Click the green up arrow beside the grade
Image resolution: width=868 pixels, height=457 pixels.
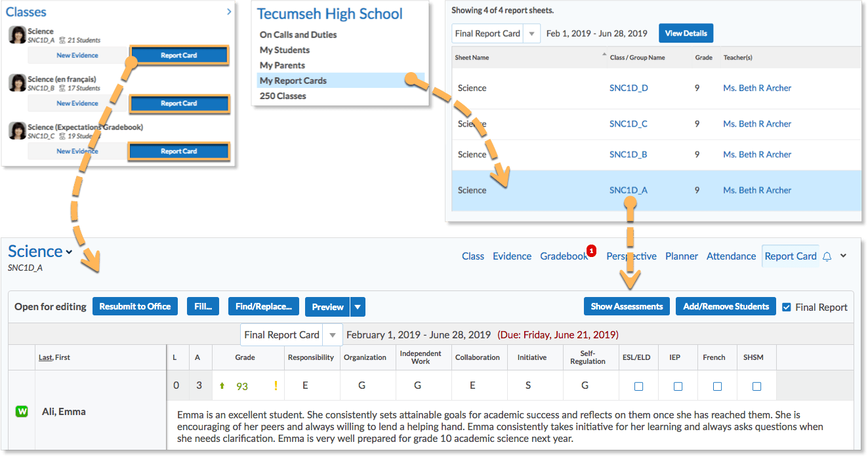[x=222, y=386]
